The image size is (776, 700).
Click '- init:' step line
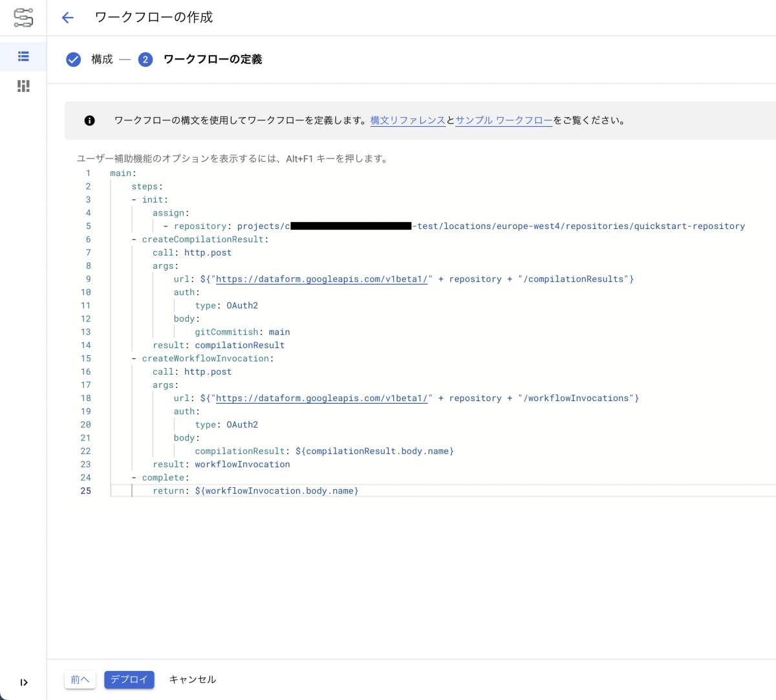pos(149,199)
